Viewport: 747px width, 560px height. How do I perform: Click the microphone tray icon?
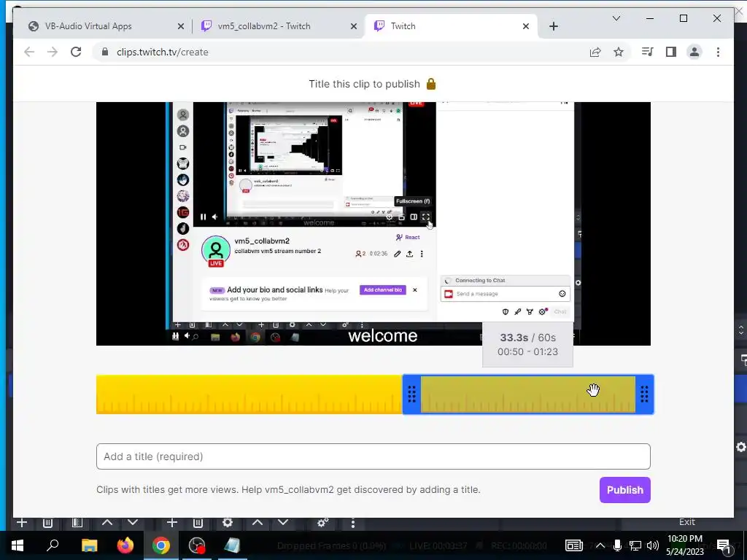[617, 545]
